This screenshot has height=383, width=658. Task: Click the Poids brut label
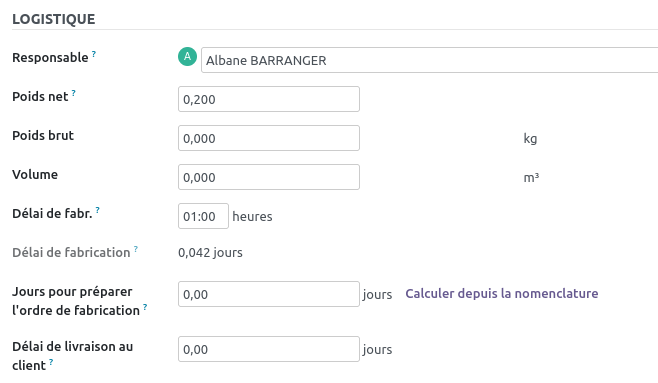click(x=43, y=135)
